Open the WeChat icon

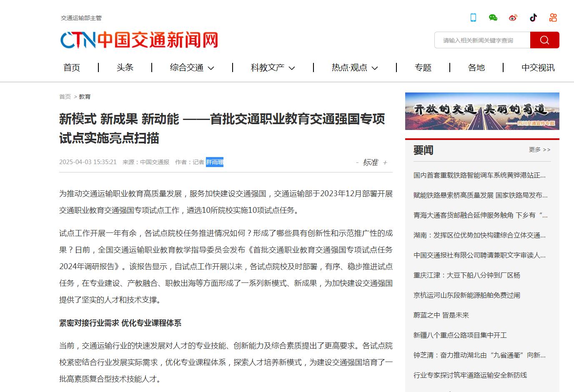coord(493,17)
